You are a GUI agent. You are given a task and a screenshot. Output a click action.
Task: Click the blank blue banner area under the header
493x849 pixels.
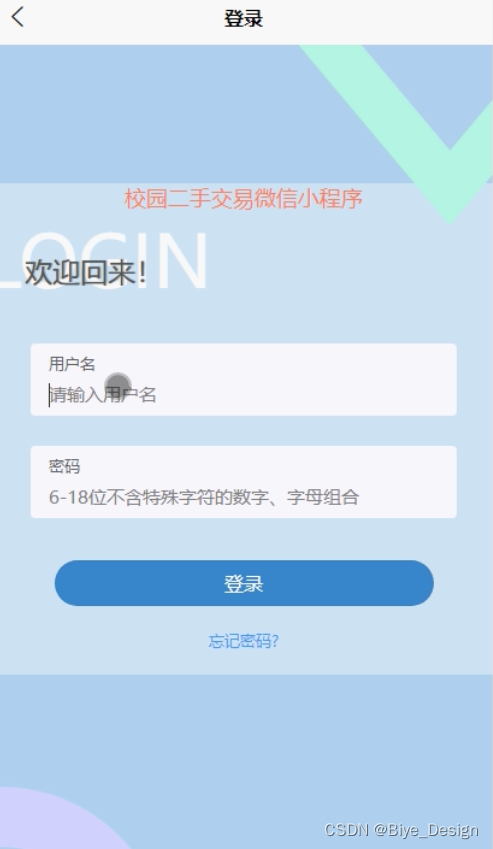tap(146, 114)
